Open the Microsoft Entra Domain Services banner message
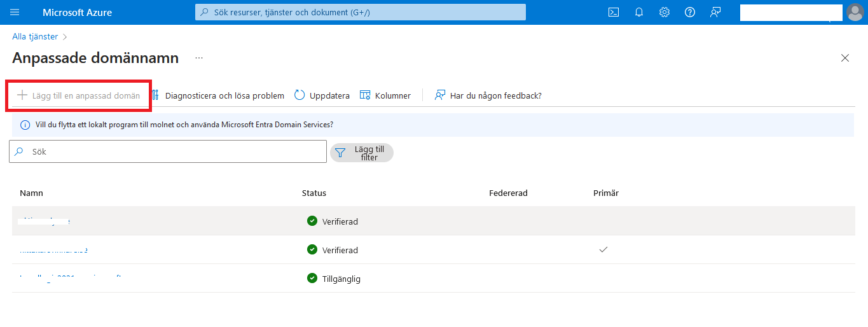This screenshot has width=868, height=327. 184,125
